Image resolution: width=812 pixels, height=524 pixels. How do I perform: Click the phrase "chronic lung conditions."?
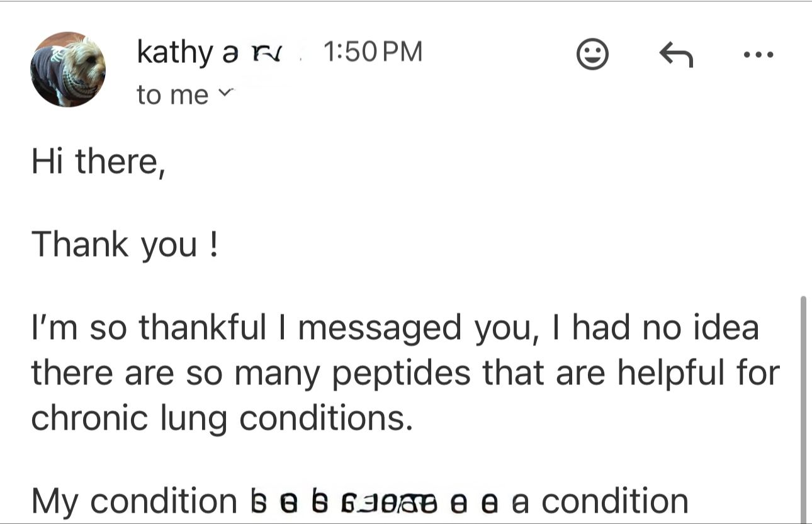222,417
